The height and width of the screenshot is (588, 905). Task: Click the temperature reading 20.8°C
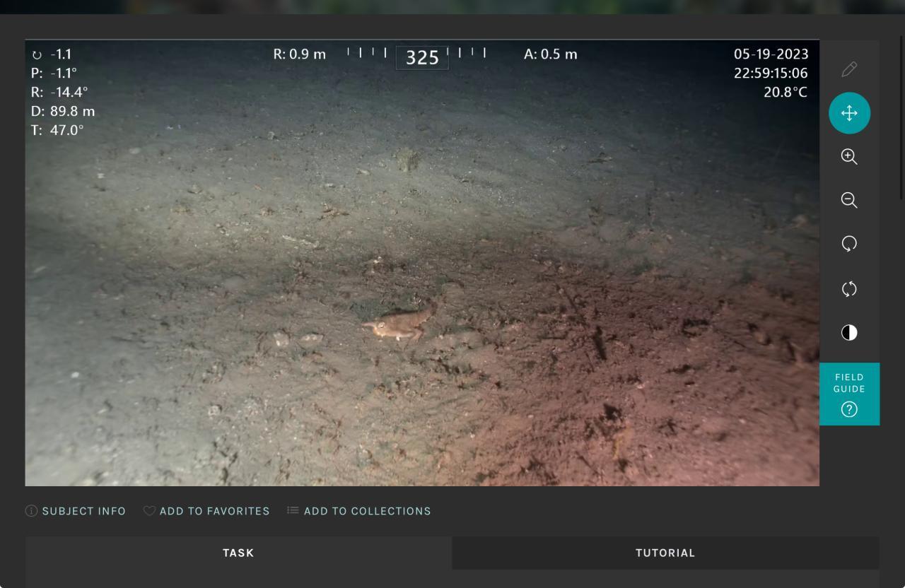pyautogui.click(x=786, y=92)
